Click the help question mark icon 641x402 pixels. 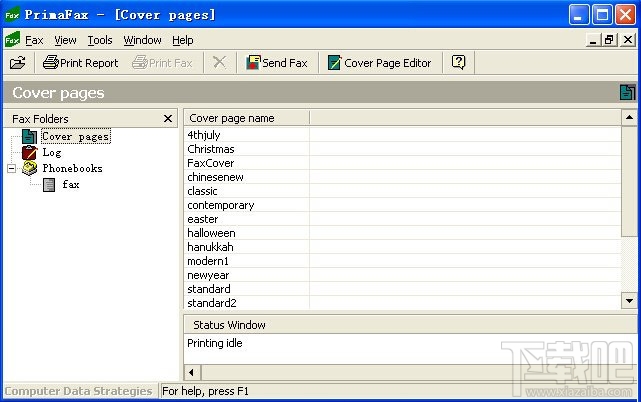click(x=458, y=63)
